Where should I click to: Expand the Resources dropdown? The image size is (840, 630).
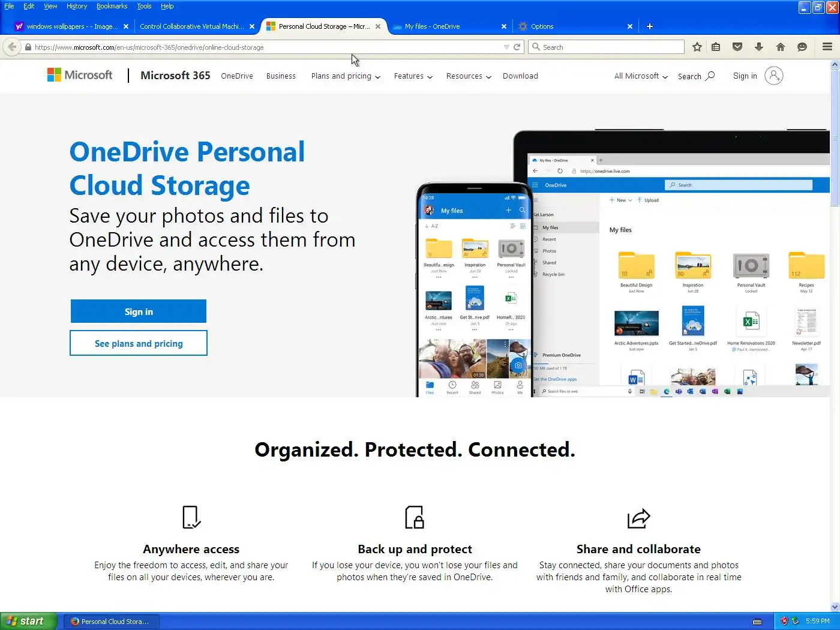click(469, 76)
